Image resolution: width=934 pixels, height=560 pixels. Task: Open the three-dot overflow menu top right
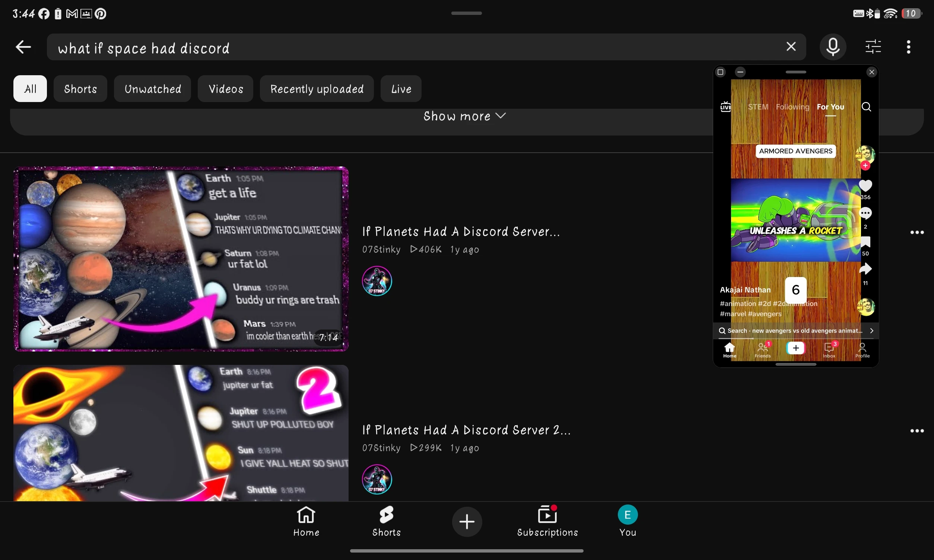coord(909,47)
